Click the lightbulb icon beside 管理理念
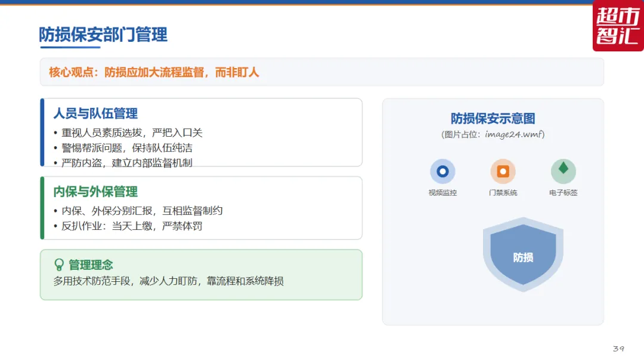 (59, 264)
